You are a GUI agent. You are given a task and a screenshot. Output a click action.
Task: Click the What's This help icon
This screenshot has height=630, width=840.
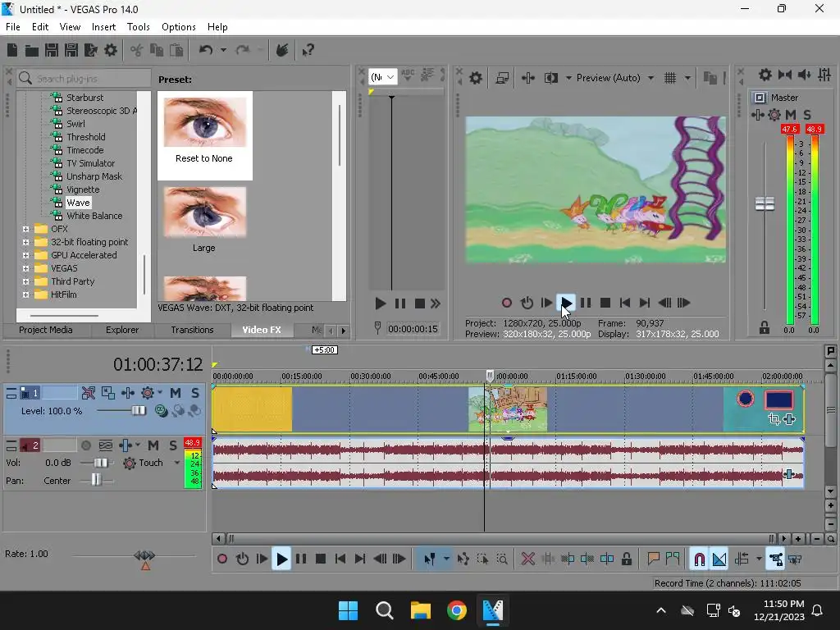[308, 50]
